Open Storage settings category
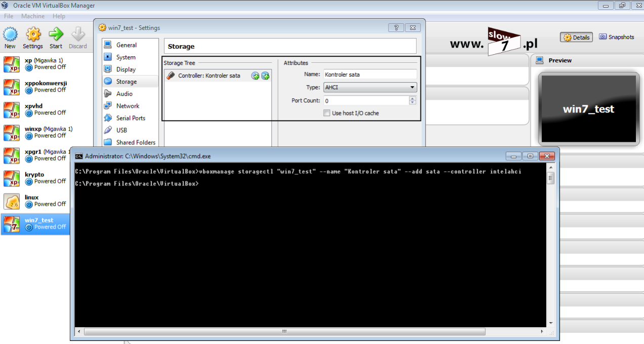644x344 pixels. pos(131,82)
